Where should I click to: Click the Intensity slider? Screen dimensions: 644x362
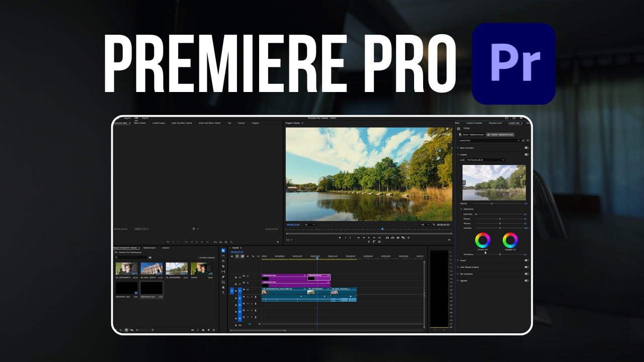(497, 204)
